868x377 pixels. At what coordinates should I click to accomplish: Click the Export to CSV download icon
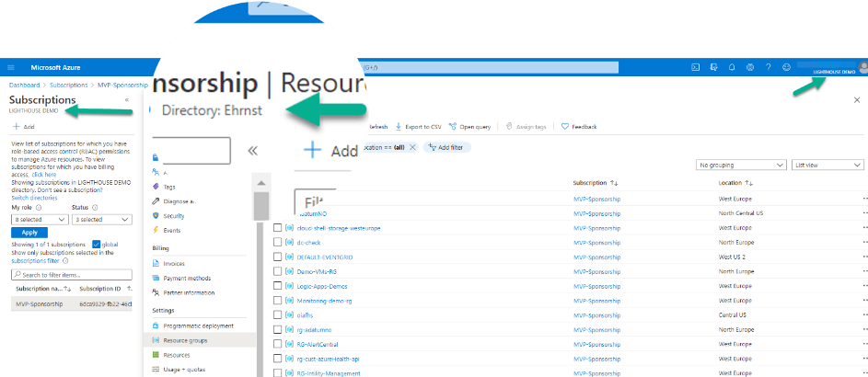tap(398, 127)
